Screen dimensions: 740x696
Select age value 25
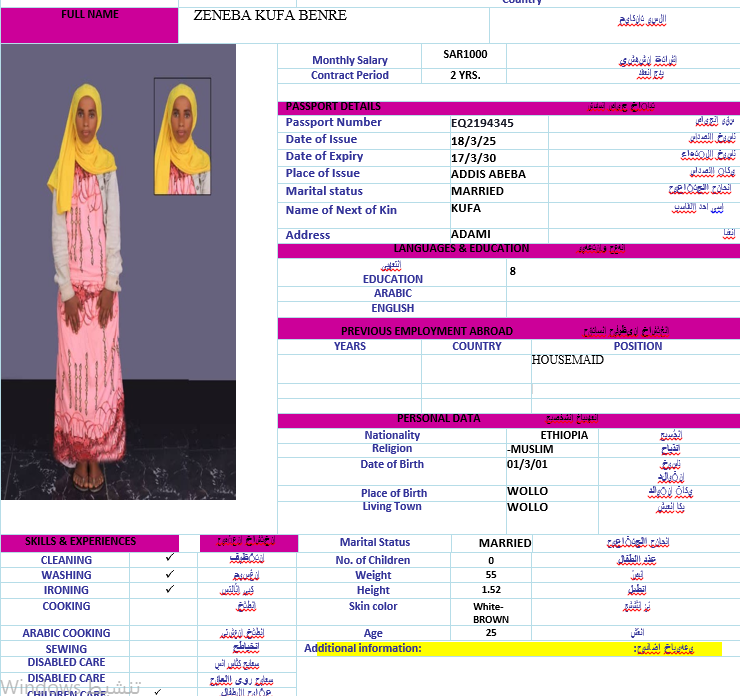(x=491, y=633)
